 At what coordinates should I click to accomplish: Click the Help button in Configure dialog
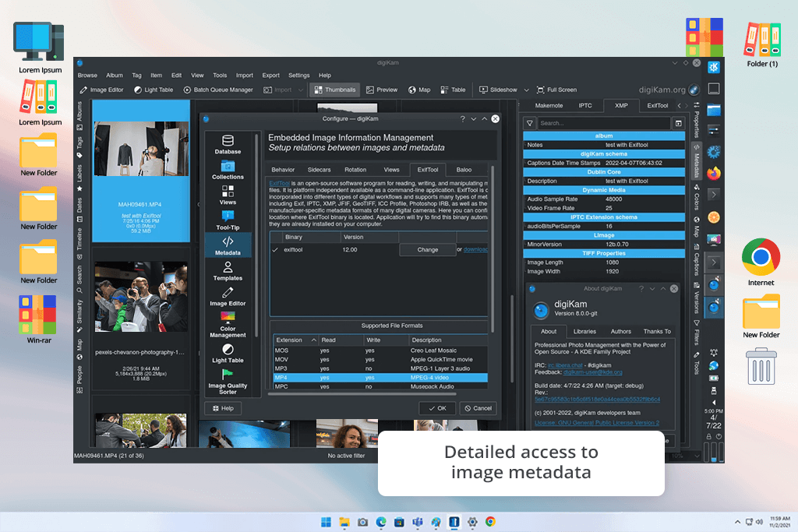pos(223,408)
